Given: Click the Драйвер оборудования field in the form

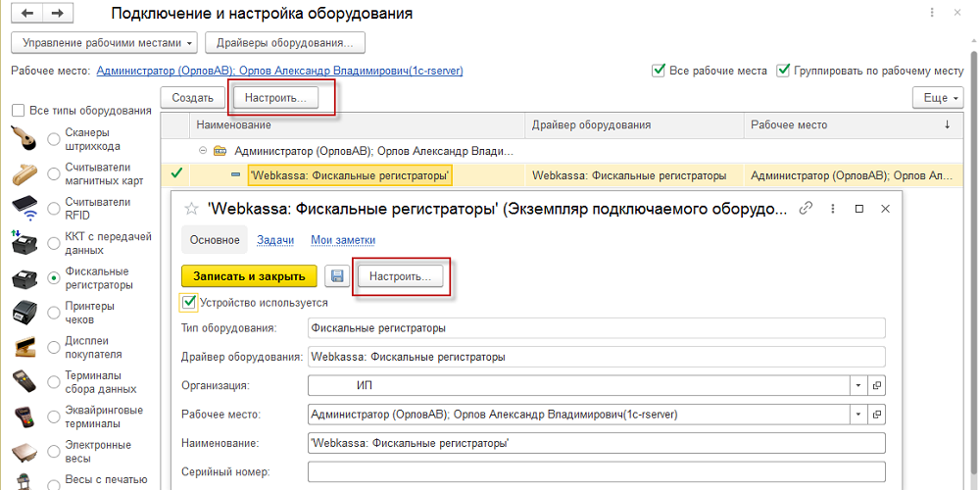Looking at the screenshot, I should [x=597, y=357].
